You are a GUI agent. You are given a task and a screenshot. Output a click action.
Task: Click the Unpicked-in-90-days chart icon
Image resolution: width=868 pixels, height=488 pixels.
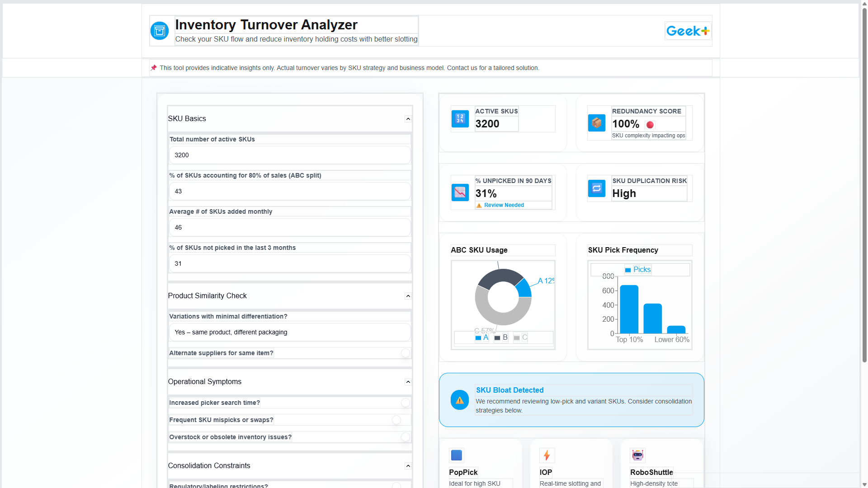(x=460, y=192)
